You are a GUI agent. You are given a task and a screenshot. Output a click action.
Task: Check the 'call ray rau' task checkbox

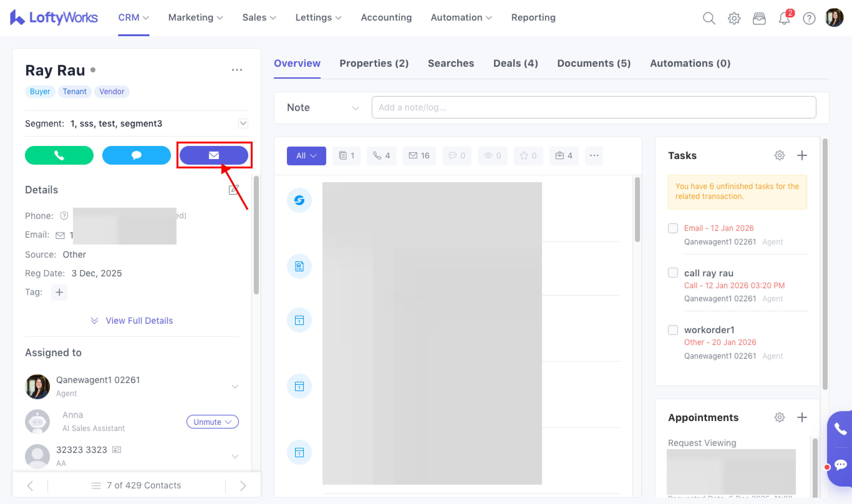[x=673, y=273]
